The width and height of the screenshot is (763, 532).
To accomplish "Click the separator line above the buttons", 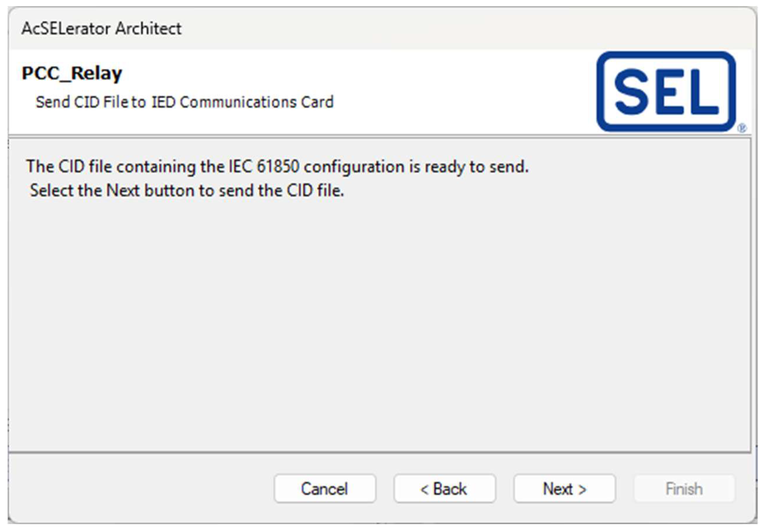I will 379,452.
